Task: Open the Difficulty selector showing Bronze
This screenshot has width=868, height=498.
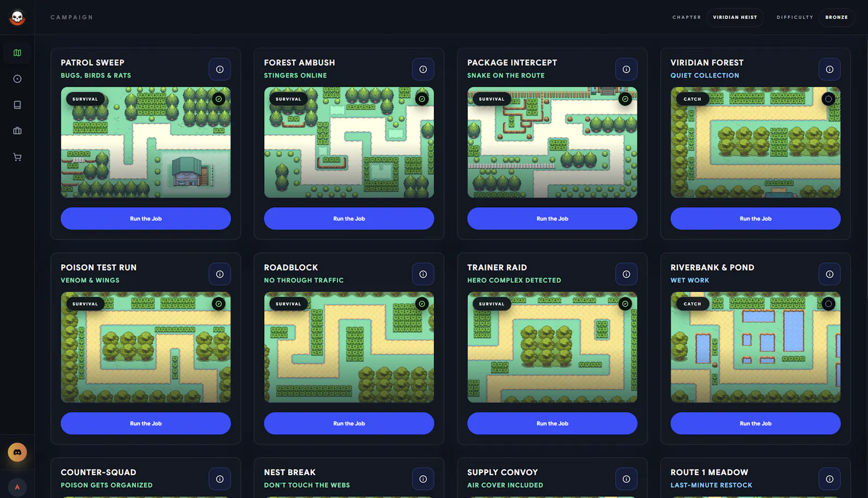Action: pyautogui.click(x=837, y=17)
